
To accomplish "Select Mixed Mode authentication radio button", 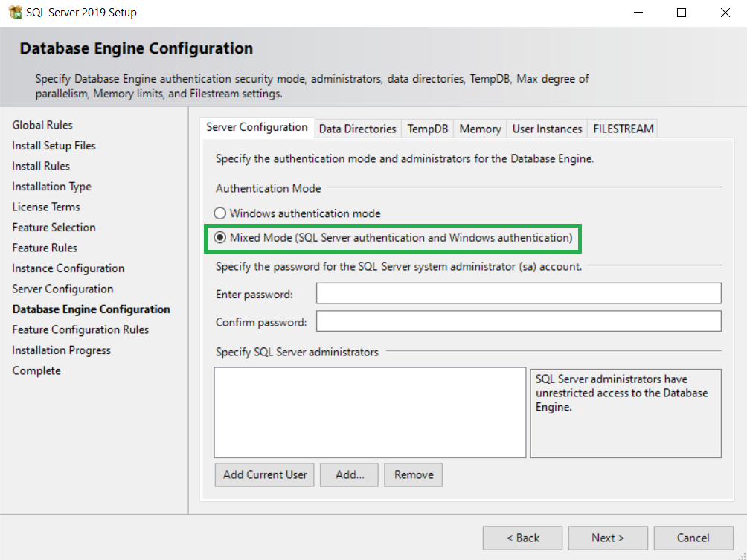I will [x=219, y=237].
